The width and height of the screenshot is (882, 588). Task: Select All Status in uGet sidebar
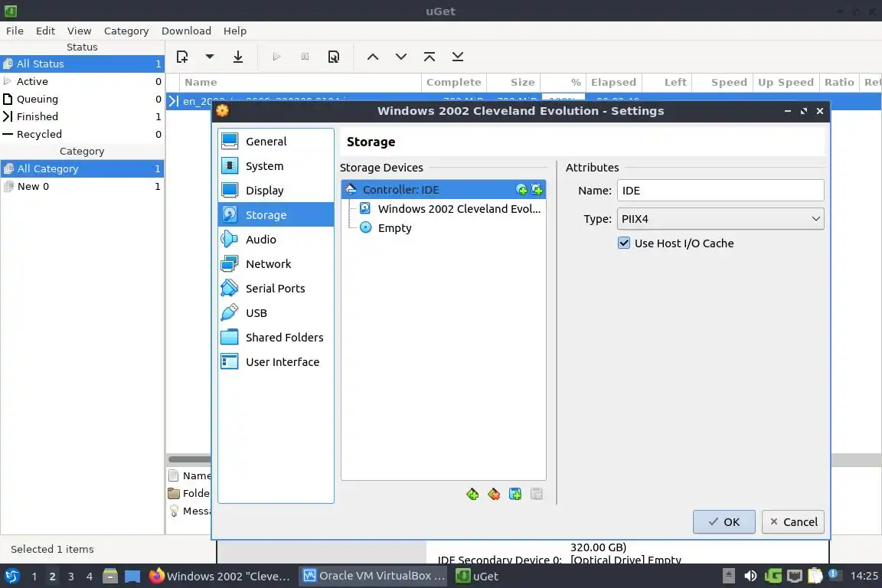coord(82,64)
